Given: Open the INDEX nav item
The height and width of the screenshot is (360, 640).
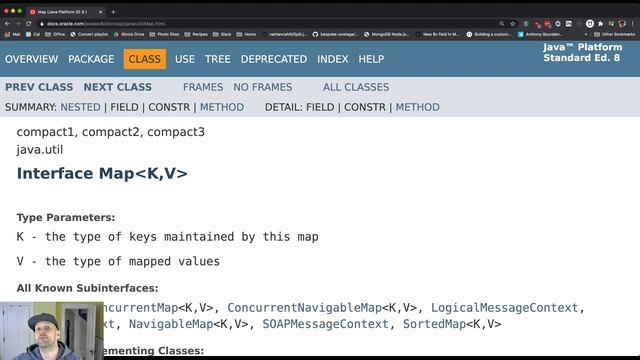Looking at the screenshot, I should 333,59.
